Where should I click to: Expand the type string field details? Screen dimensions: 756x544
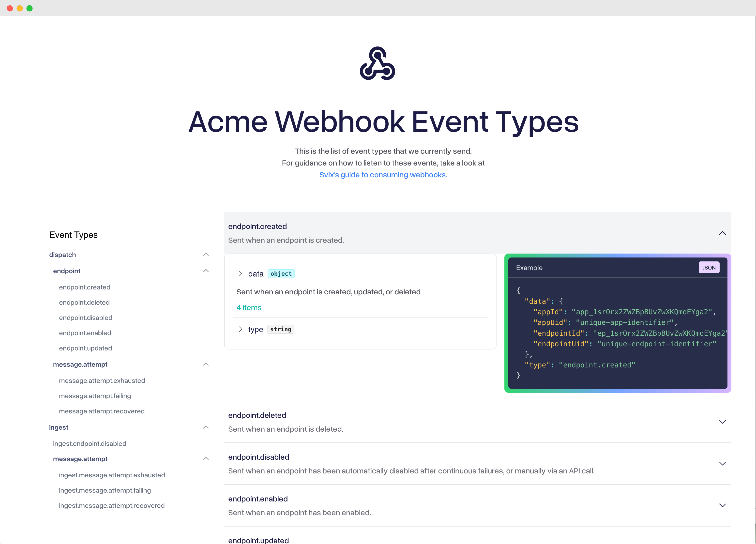[240, 329]
